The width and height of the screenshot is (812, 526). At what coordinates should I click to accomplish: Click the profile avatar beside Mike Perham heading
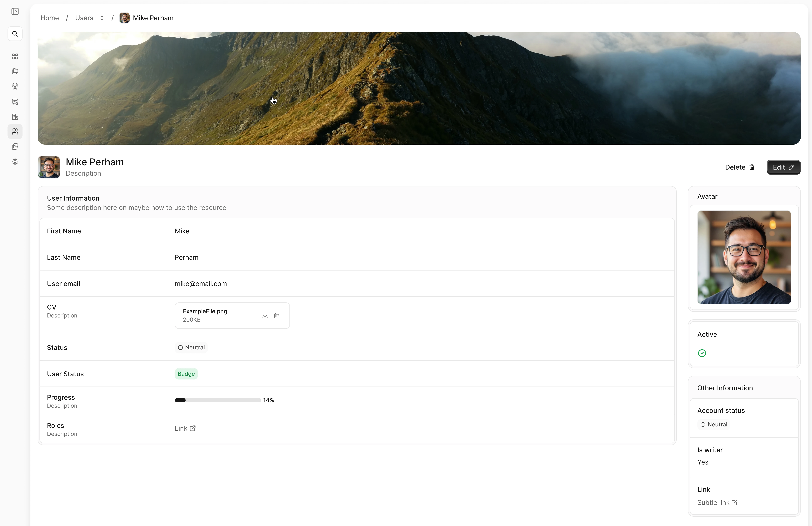[49, 167]
